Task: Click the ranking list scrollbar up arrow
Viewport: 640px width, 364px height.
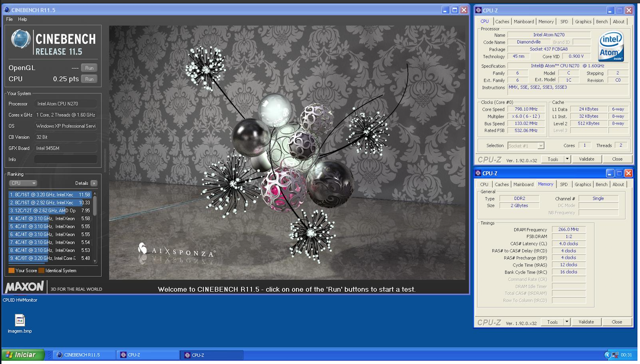Action: (95, 194)
